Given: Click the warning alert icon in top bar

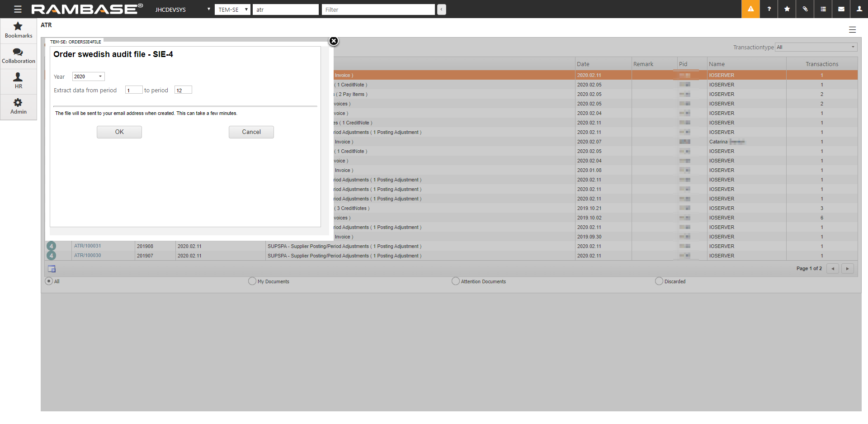Looking at the screenshot, I should (x=750, y=9).
